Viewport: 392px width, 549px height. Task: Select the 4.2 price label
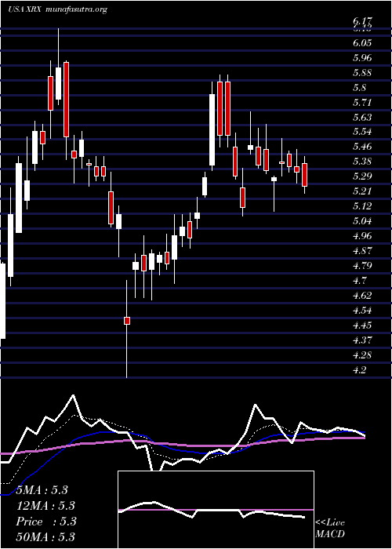tap(360, 369)
